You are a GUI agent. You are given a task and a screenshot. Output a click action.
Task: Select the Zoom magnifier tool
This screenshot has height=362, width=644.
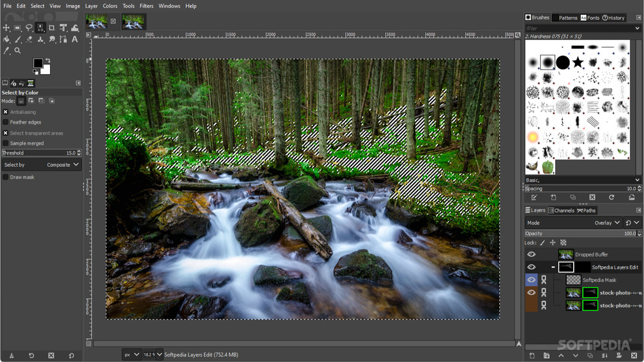tap(17, 50)
